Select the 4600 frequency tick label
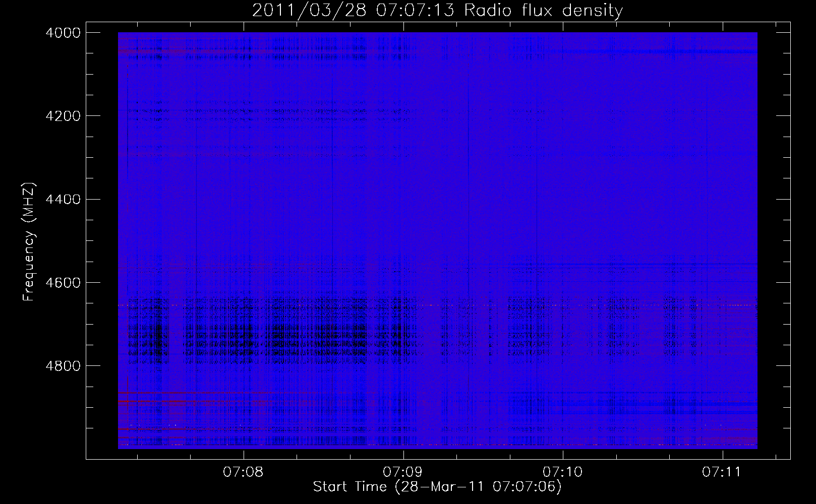The image size is (816, 504). (63, 282)
